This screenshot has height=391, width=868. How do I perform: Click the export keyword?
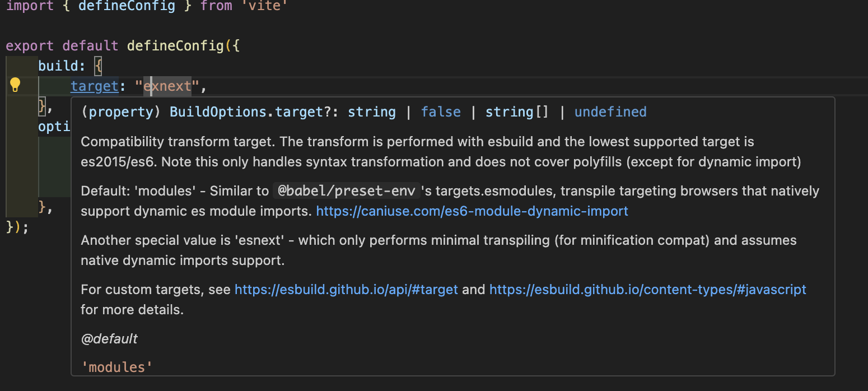[x=30, y=45]
